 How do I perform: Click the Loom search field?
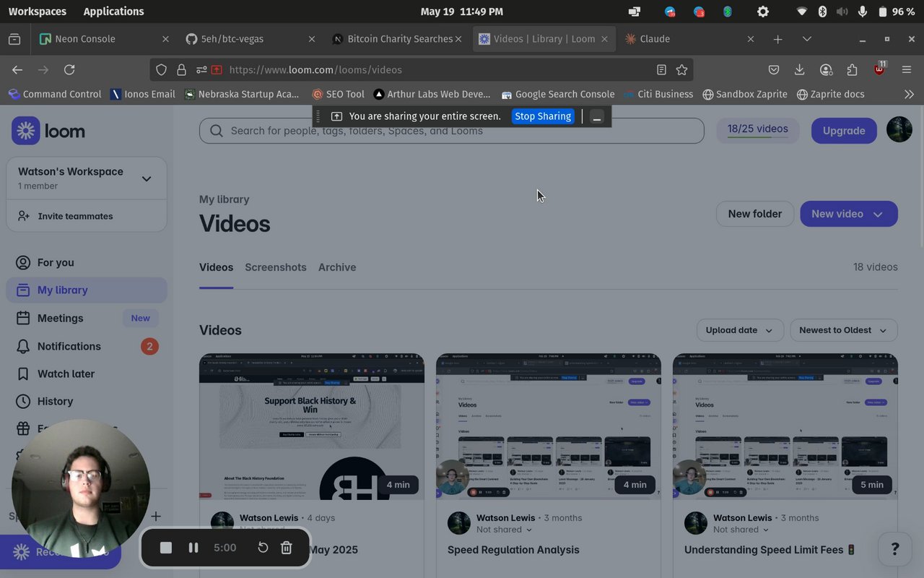[x=452, y=131]
